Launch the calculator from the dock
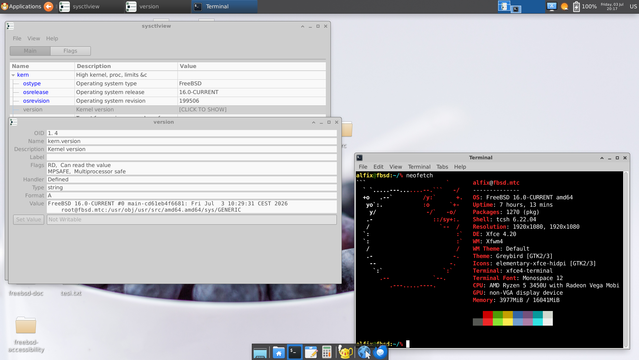Screen dimensions: 639x360 (326, 352)
